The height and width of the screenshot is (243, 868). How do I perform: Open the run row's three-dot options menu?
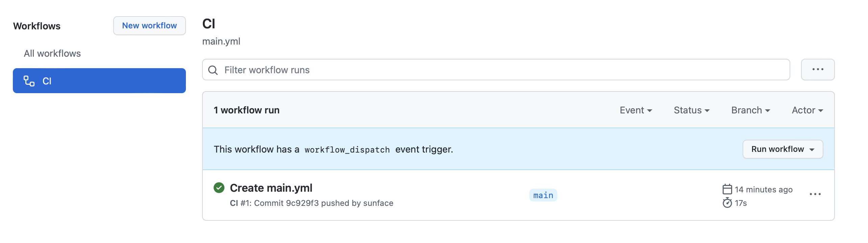point(815,194)
